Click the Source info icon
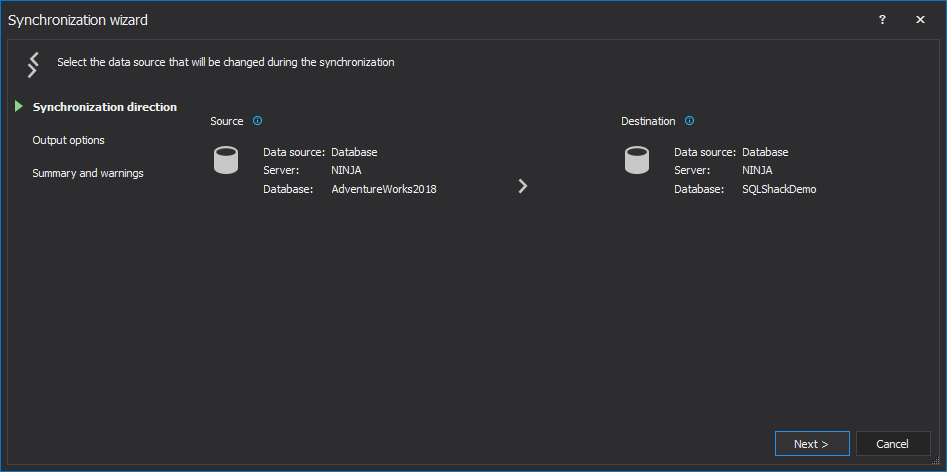The width and height of the screenshot is (947, 472). coord(257,121)
